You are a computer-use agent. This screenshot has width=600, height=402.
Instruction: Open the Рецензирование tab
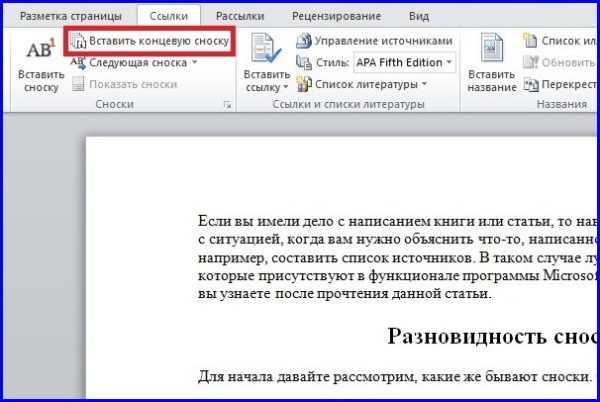click(335, 15)
